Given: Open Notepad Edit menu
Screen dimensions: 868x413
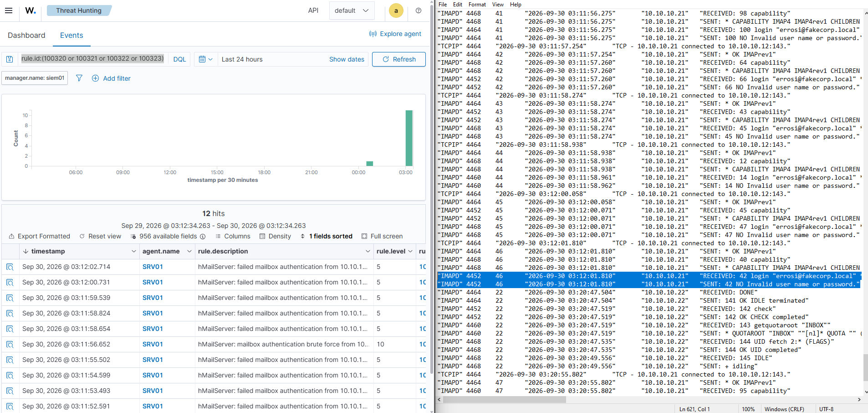Looking at the screenshot, I should click(x=458, y=4).
